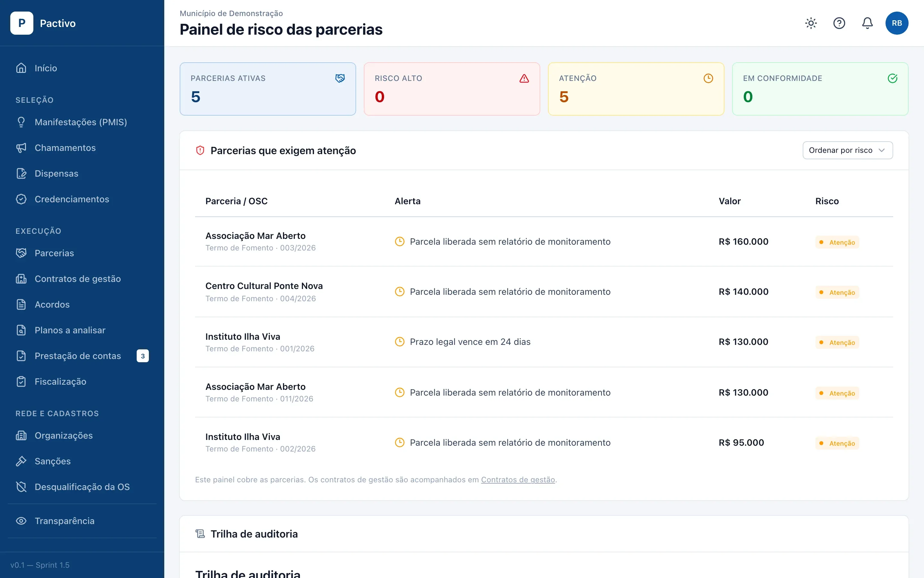Click Termo de Fomento · 003/2026 text
The width and height of the screenshot is (924, 578).
click(261, 248)
